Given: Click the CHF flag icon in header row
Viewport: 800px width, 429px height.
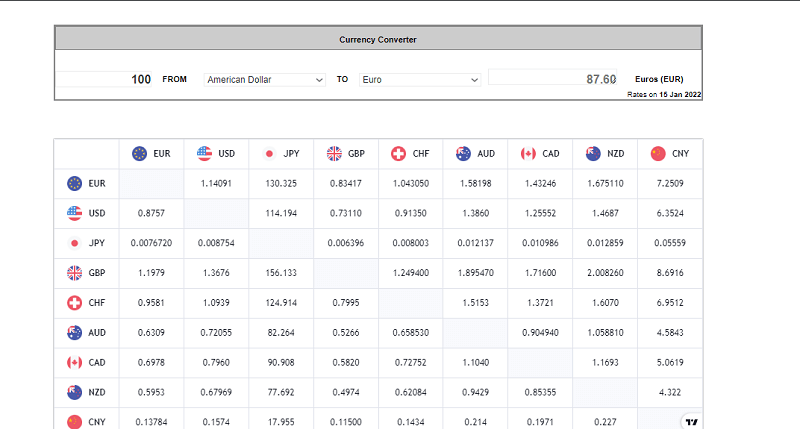Looking at the screenshot, I should (x=398, y=154).
